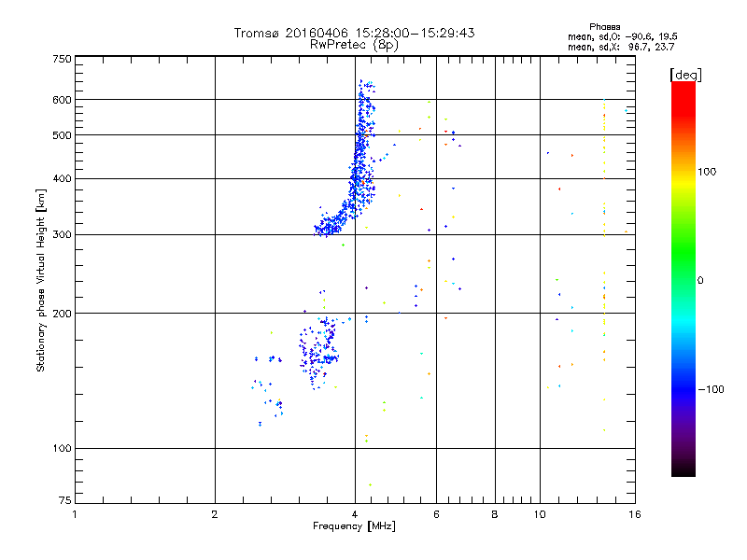This screenshot has width=747, height=560.
Task: Click the y-axis tick label '200'
Action: coord(62,314)
